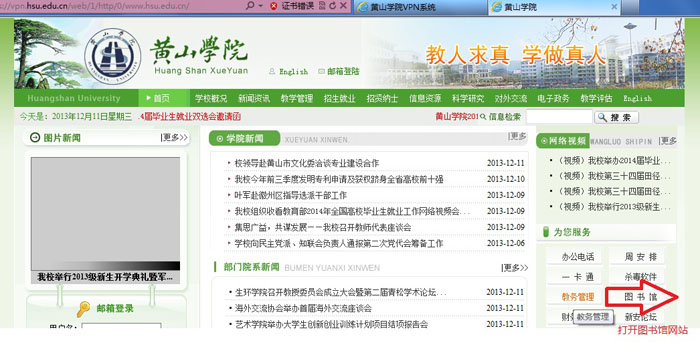This screenshot has width=700, height=361.
Task: Click the key icon beside 邮箱登录
Action: [83, 309]
